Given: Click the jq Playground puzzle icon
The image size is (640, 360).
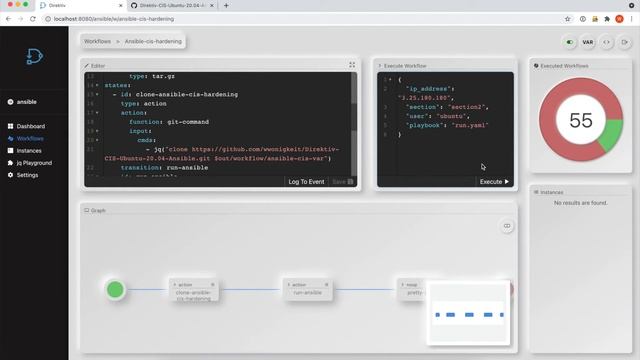Looking at the screenshot, I should 11,163.
